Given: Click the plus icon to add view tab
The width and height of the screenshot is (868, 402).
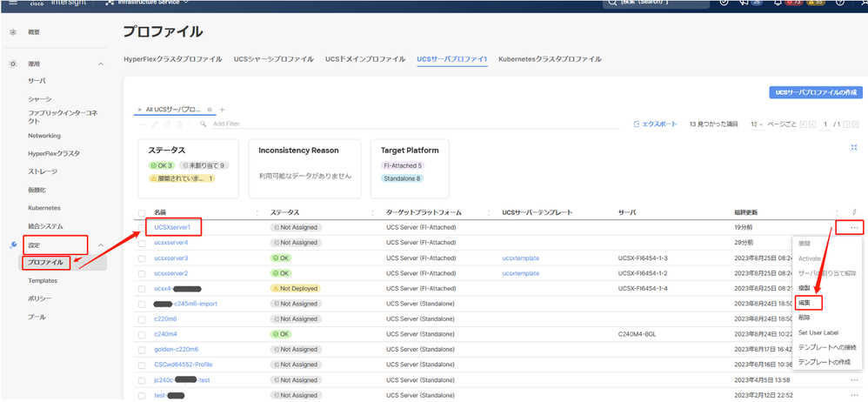Looking at the screenshot, I should coord(222,110).
